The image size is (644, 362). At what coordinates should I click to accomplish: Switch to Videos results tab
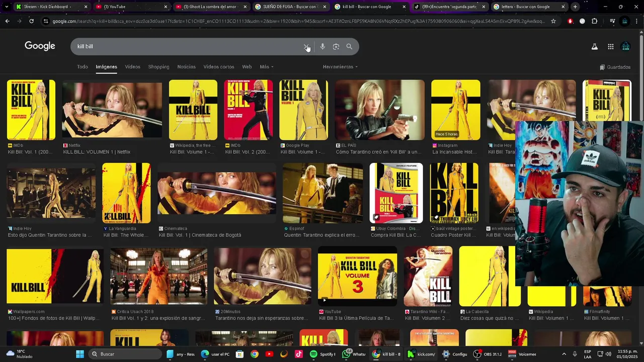133,67
